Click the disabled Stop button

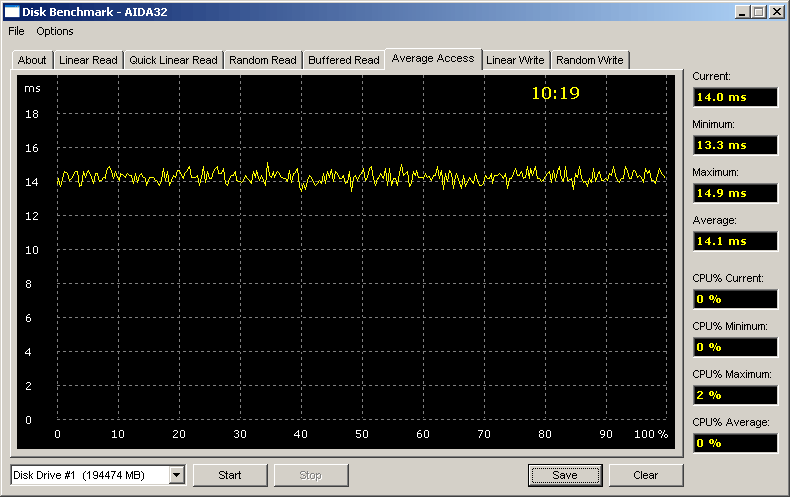(x=310, y=475)
